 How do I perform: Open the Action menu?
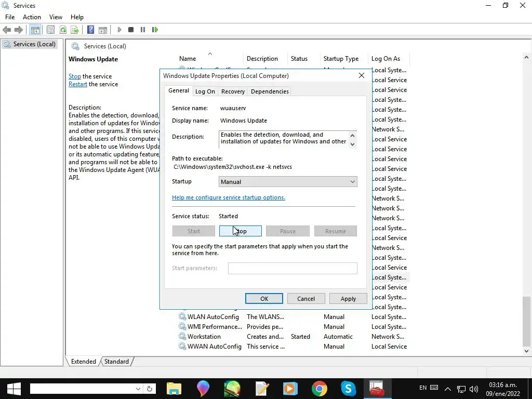pos(32,17)
